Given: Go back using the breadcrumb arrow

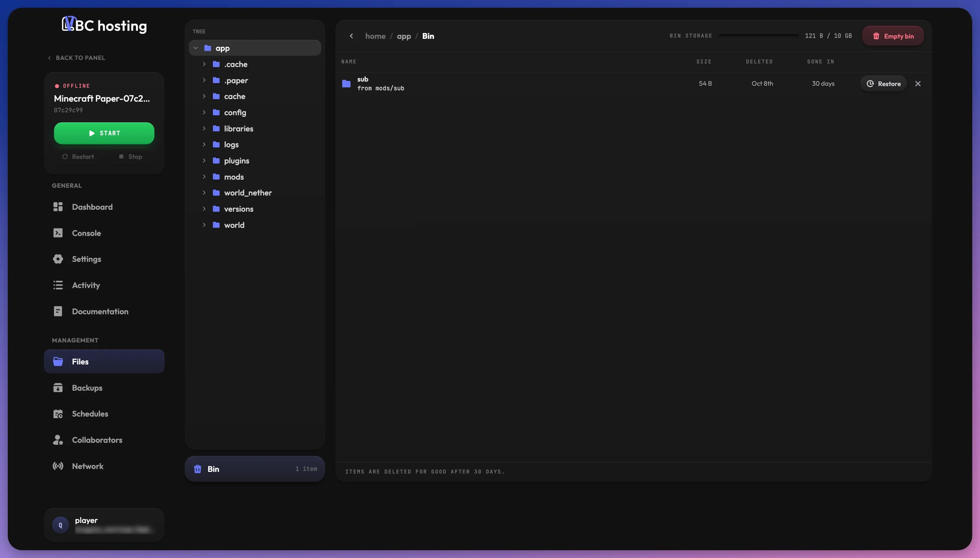Looking at the screenshot, I should (x=351, y=36).
